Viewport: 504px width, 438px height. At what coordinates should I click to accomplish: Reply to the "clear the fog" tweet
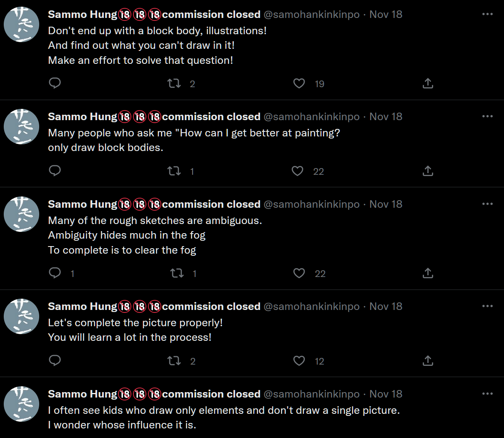coord(55,273)
